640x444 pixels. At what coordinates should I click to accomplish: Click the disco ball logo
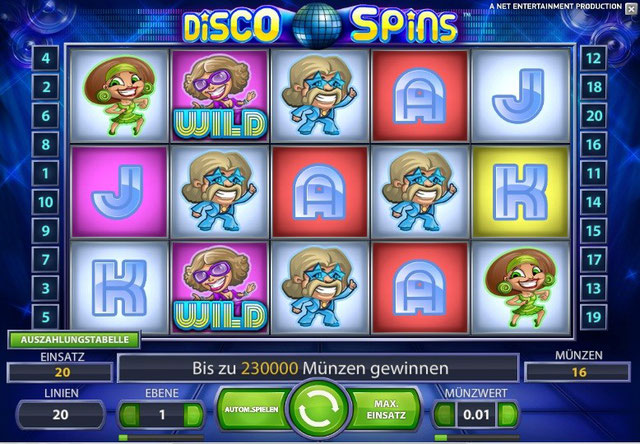click(317, 25)
